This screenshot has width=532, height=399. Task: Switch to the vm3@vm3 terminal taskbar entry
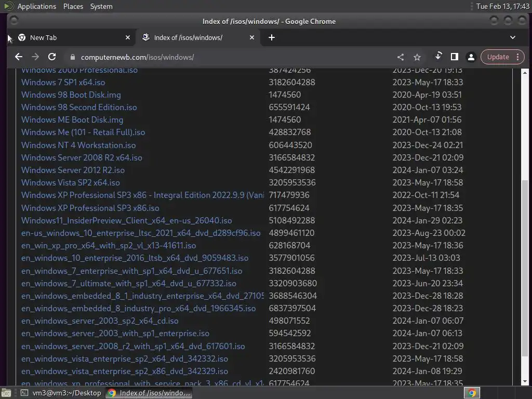61,393
